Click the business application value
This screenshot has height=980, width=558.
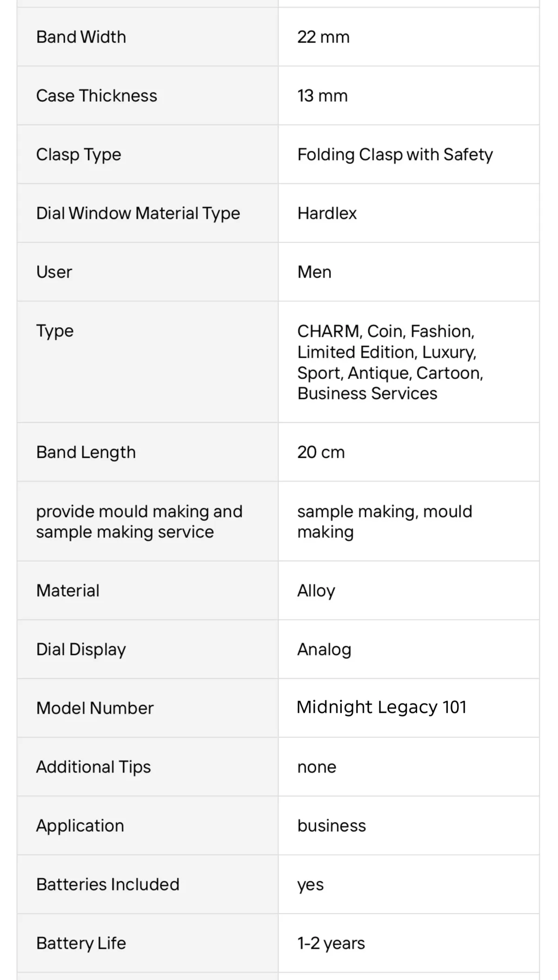click(332, 826)
